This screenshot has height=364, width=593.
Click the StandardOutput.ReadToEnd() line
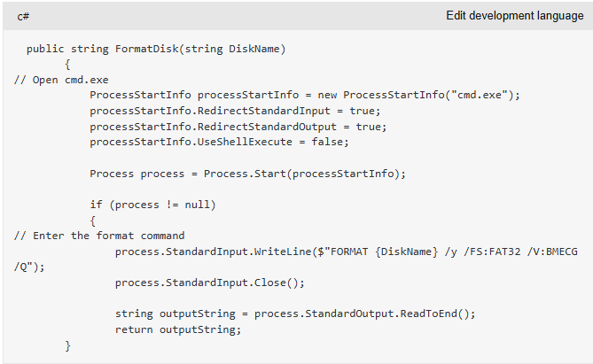(x=295, y=314)
